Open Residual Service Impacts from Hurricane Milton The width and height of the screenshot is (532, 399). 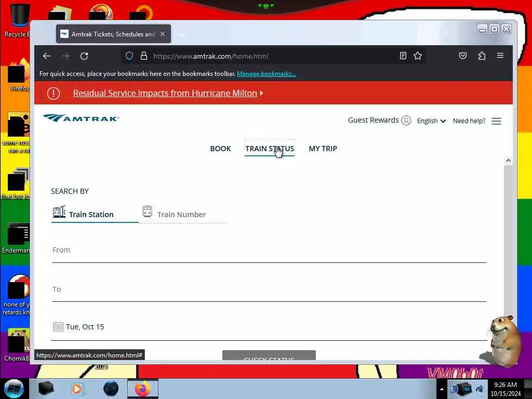click(165, 93)
